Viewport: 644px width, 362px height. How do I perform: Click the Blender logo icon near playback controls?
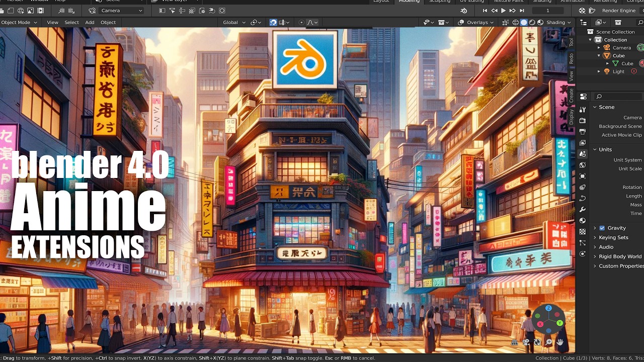[464, 11]
